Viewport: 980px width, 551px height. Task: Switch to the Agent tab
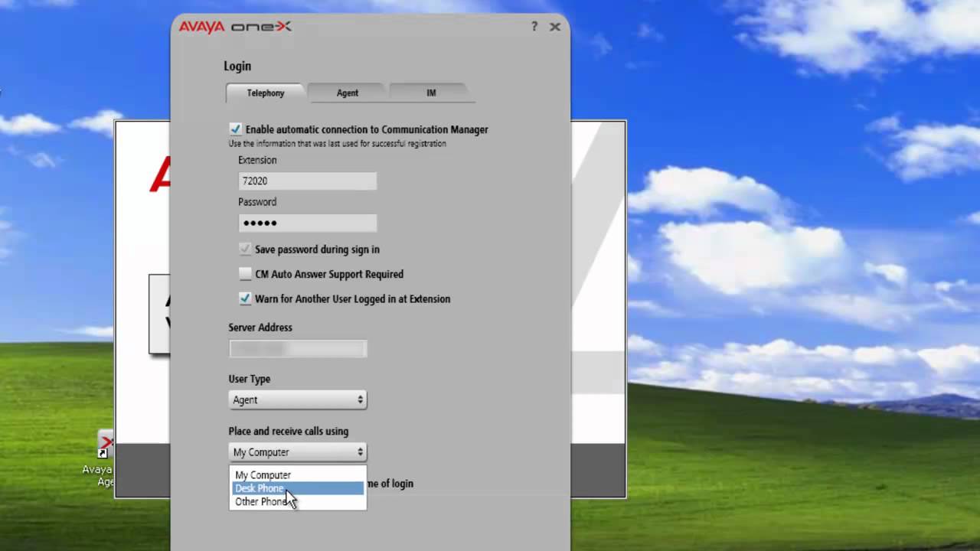347,93
